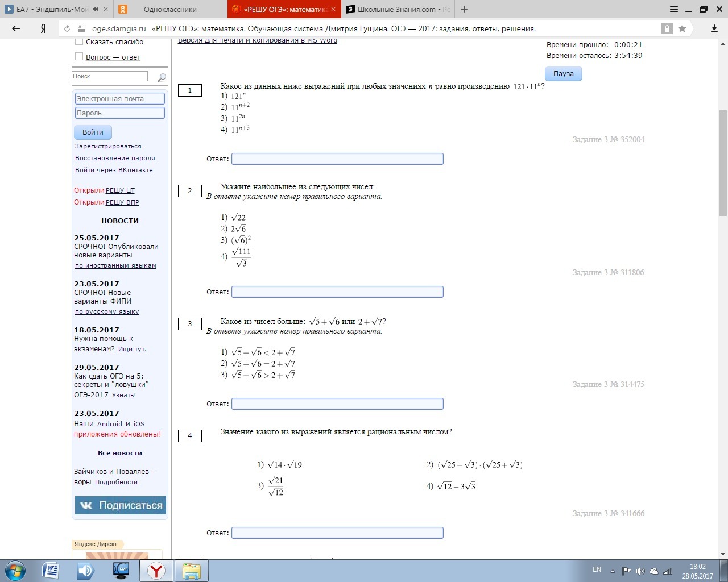The image size is (728, 582).
Task: Open the 'Узнать!' link
Action: point(124,395)
